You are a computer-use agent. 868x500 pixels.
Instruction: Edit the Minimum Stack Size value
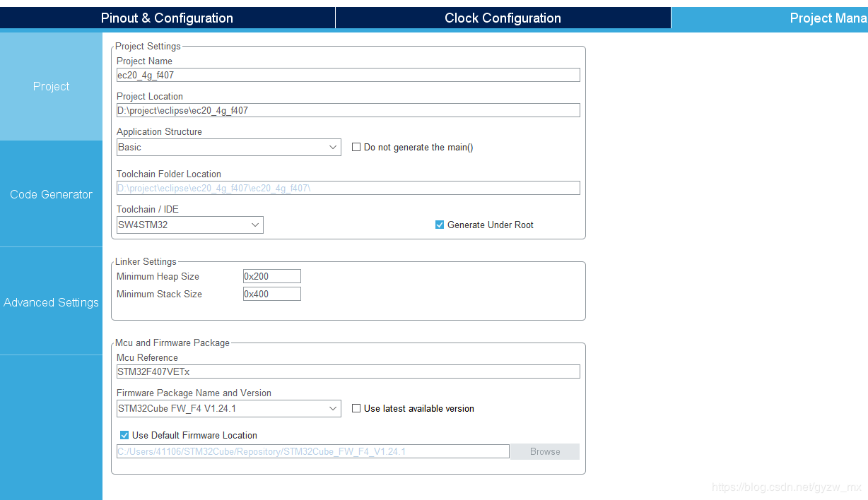pyautogui.click(x=271, y=294)
